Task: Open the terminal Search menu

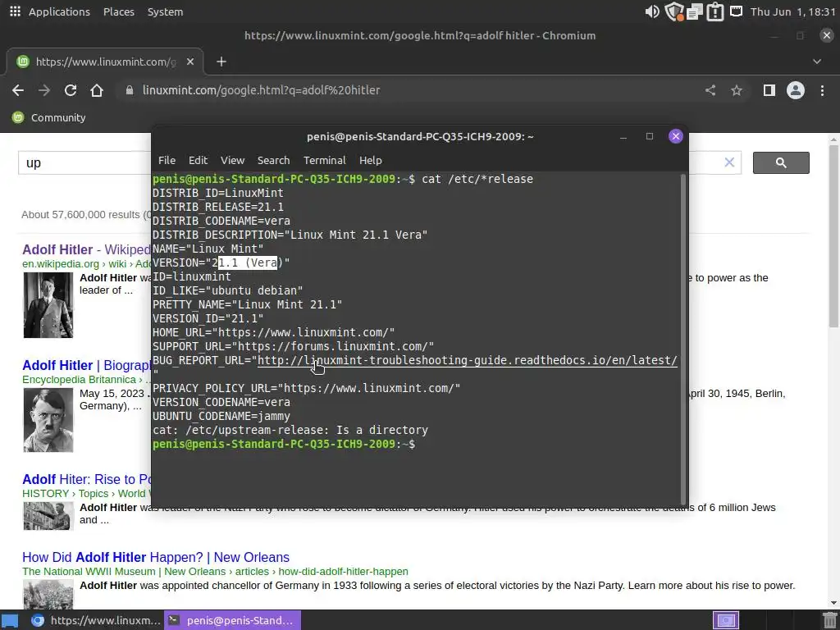Action: (273, 160)
